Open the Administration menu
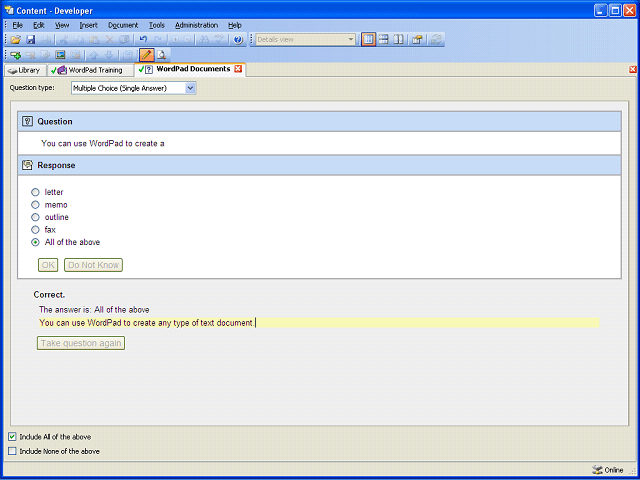The height and width of the screenshot is (480, 640). coord(196,25)
